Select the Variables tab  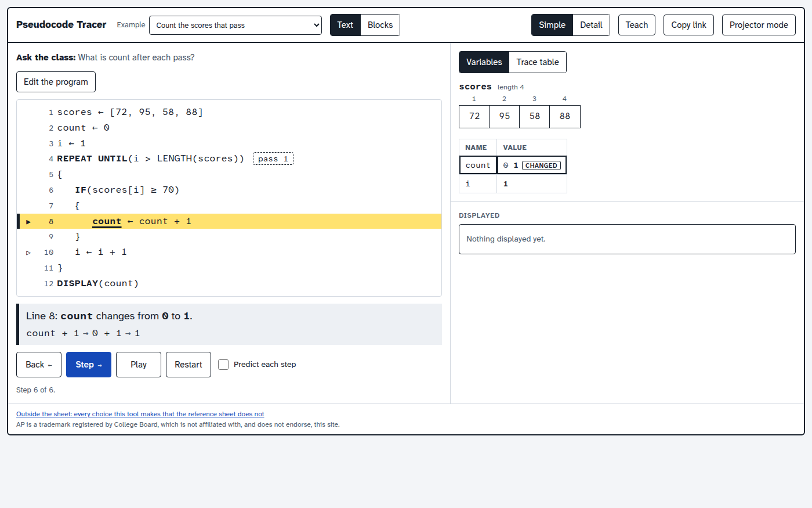[x=484, y=62]
